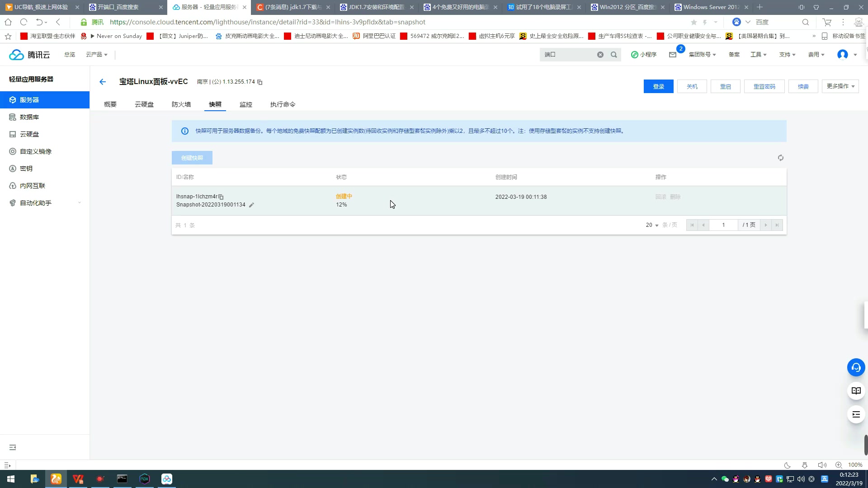Viewport: 868px width, 488px height.
Task: Select 数据库 in sidebar
Action: [x=45, y=117]
